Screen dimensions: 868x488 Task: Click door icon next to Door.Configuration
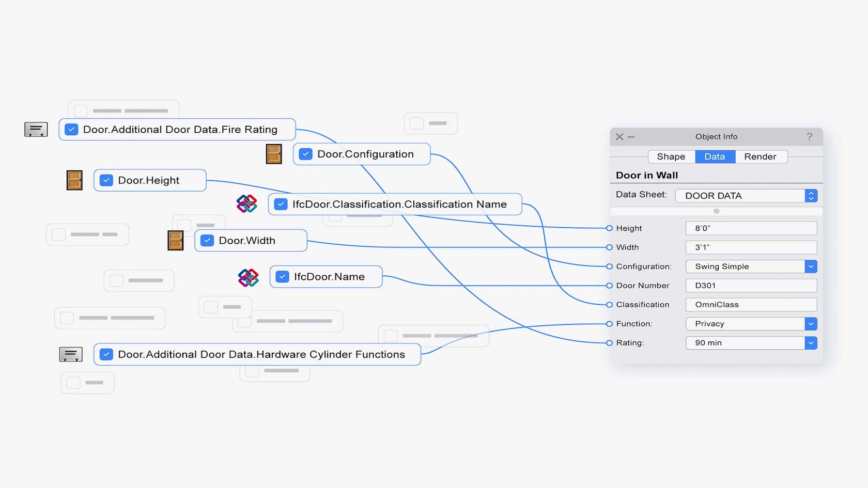[x=274, y=154]
